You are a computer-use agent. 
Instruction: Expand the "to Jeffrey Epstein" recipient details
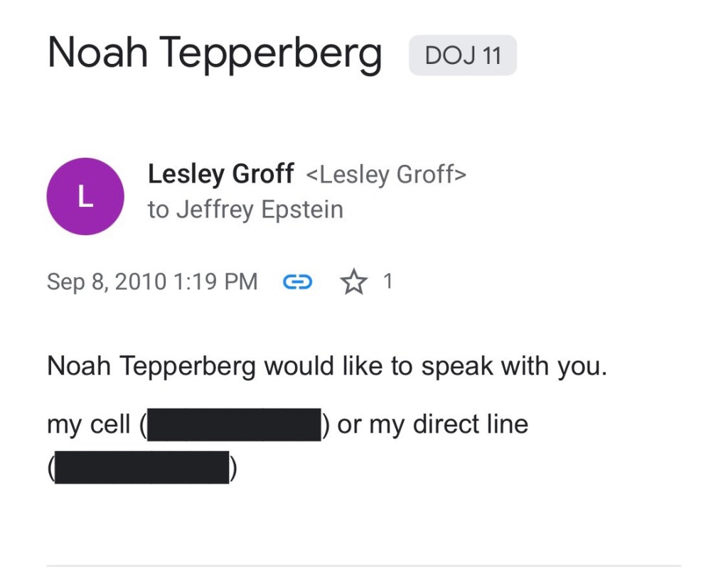click(245, 210)
